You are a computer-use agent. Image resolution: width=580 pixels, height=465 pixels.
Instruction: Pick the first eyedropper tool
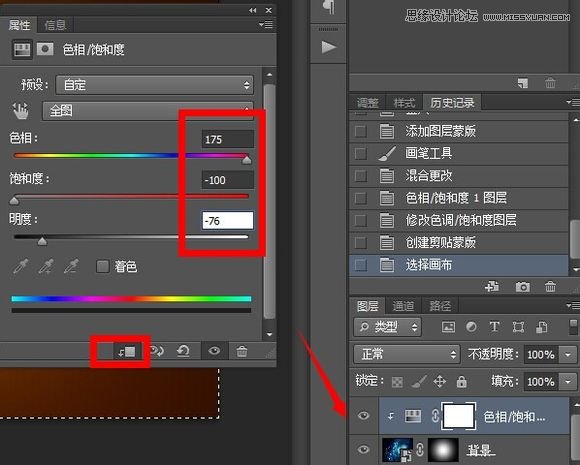coord(21,266)
